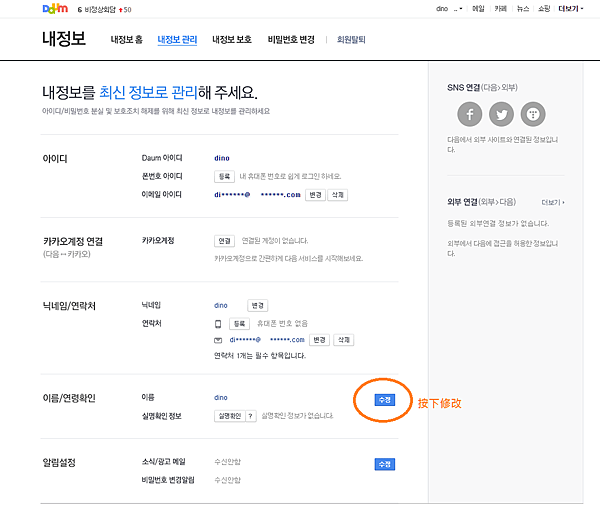Click the Daum logo
Image resolution: width=600 pixels, height=511 pixels.
coord(55,8)
